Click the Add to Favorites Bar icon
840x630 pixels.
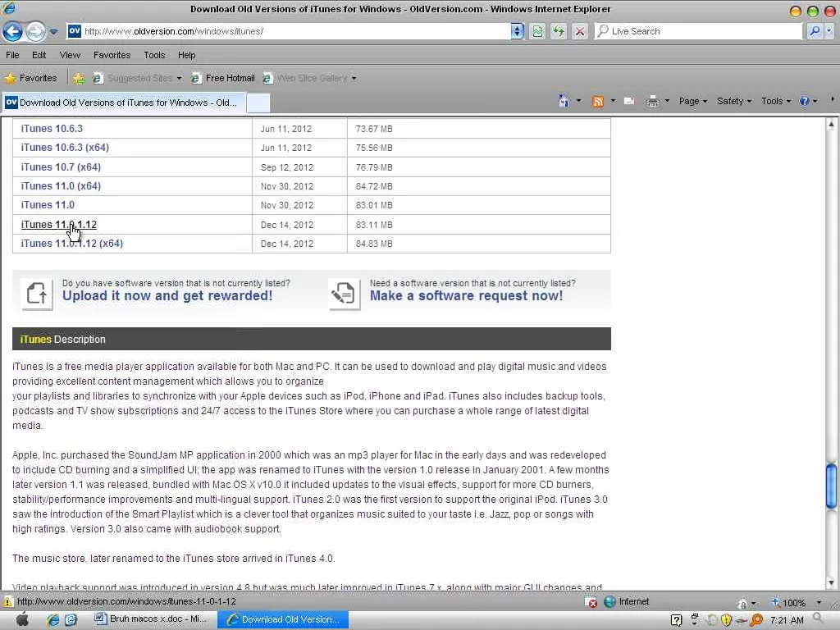(79, 79)
